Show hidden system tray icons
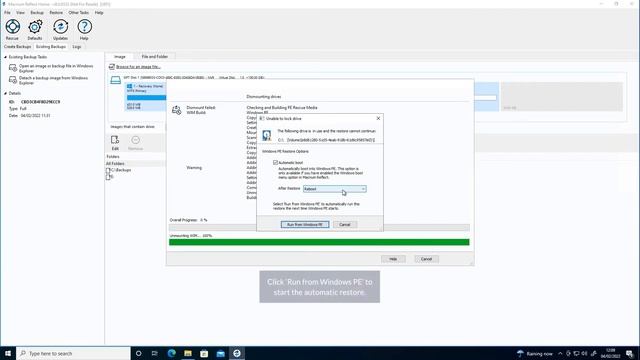The width and height of the screenshot is (640, 360). coord(560,353)
